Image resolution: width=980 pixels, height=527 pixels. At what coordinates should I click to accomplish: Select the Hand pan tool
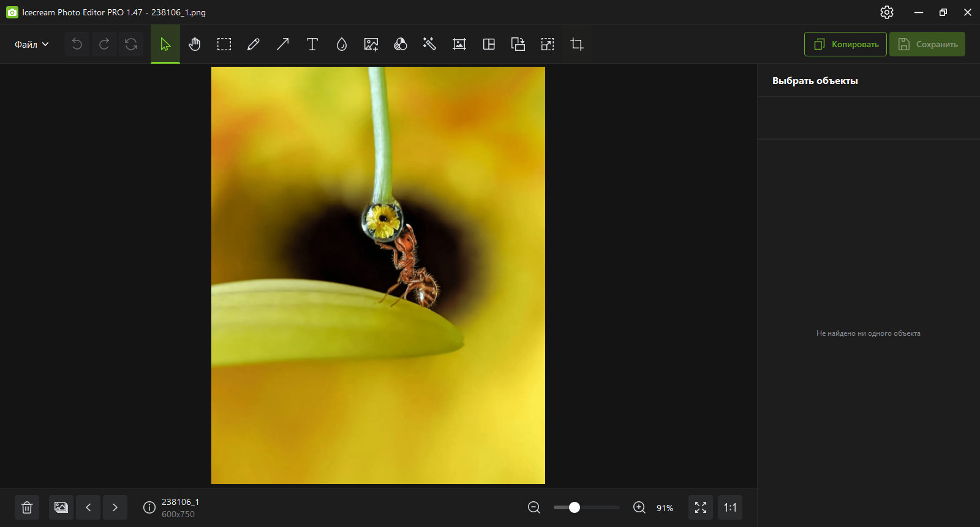195,44
